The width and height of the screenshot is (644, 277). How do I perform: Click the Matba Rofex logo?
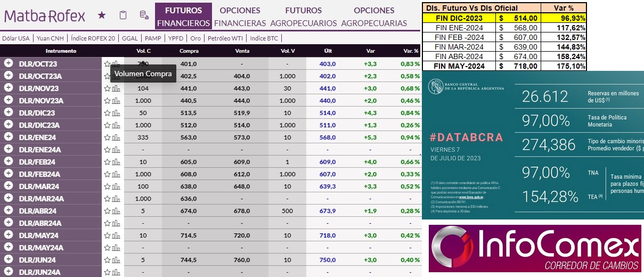coord(45,16)
